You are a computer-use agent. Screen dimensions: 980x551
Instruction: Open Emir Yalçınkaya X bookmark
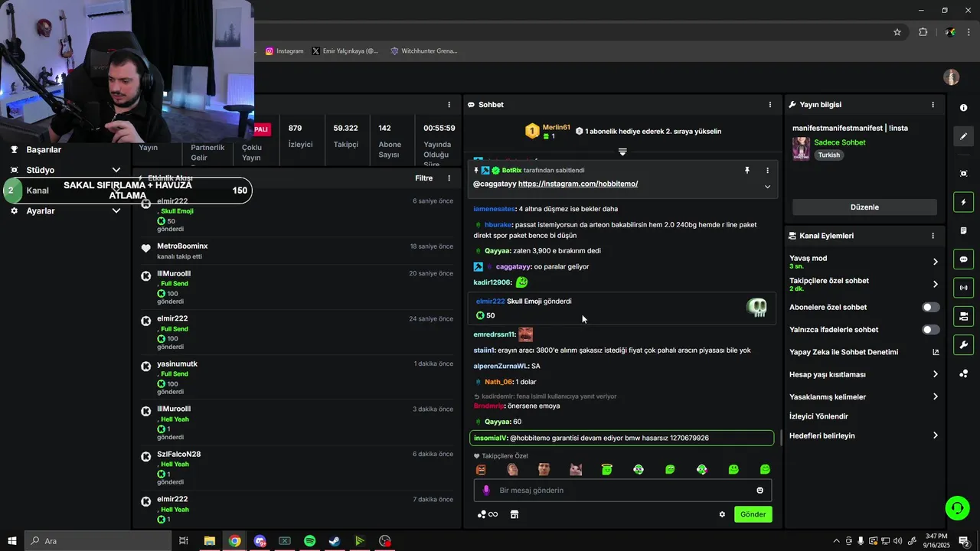[x=345, y=51]
